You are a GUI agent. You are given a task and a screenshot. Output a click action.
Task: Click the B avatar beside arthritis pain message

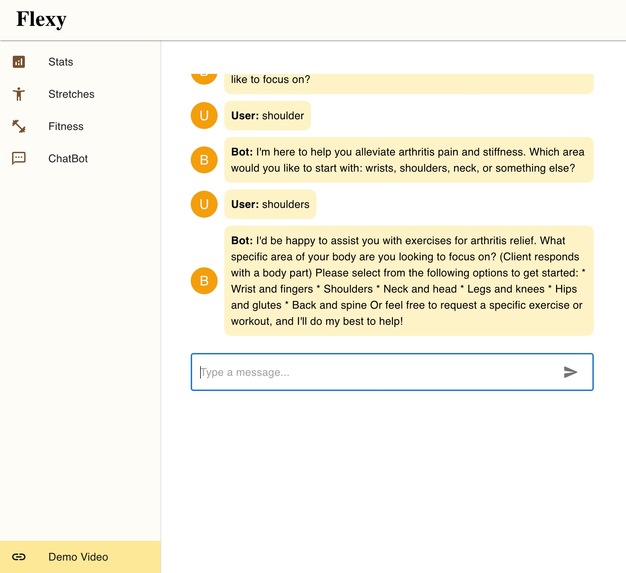coord(204,160)
